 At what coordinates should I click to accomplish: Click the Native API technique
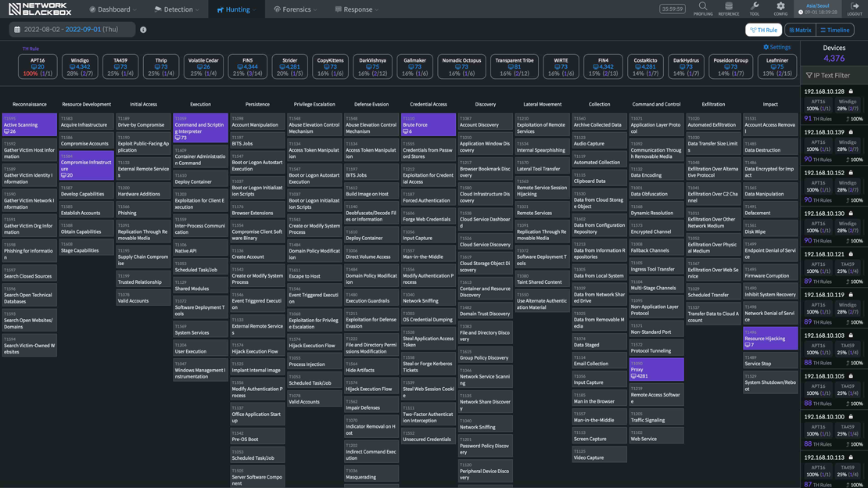point(200,248)
